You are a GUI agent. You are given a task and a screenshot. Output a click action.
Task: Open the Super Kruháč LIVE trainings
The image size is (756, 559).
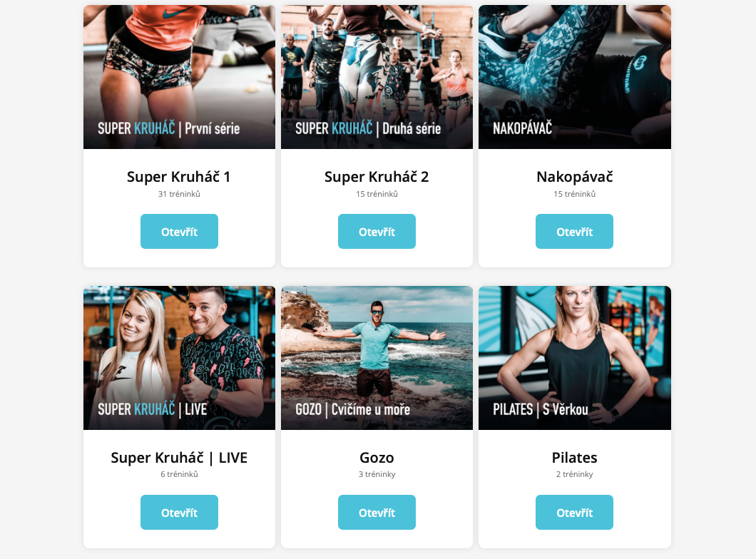point(179,512)
